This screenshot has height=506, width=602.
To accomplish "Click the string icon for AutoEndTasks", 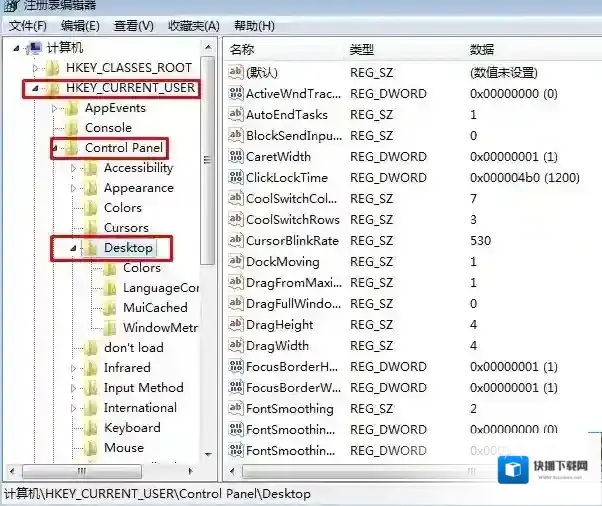I will pos(236,115).
